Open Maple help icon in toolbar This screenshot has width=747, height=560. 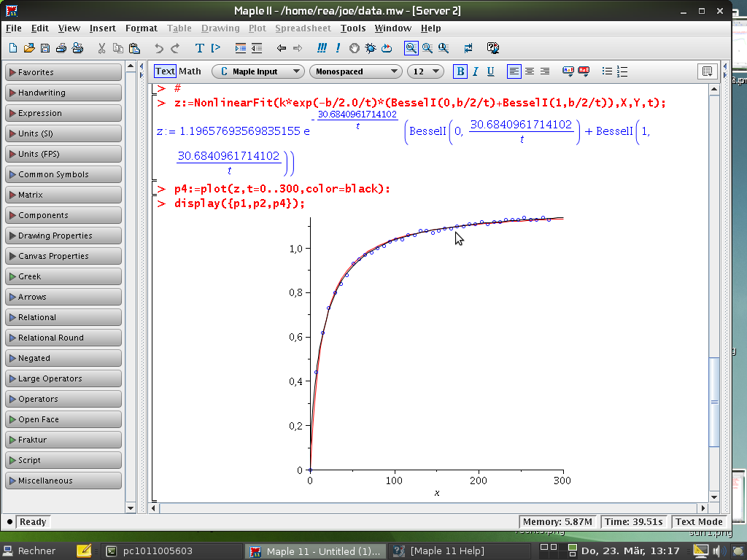pos(493,48)
